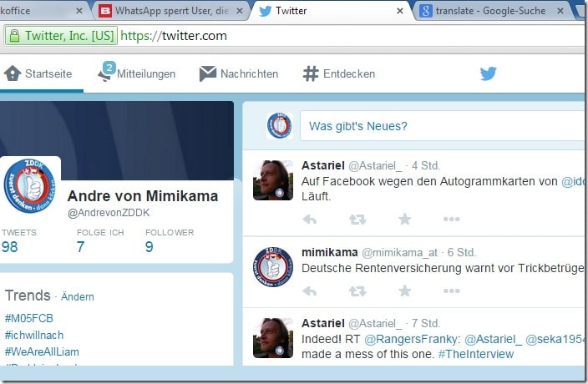Open trend #M05FCB
The image size is (588, 384).
tap(29, 318)
